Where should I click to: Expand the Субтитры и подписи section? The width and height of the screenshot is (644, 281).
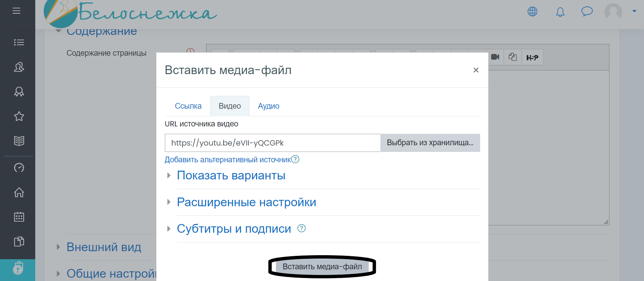[234, 229]
